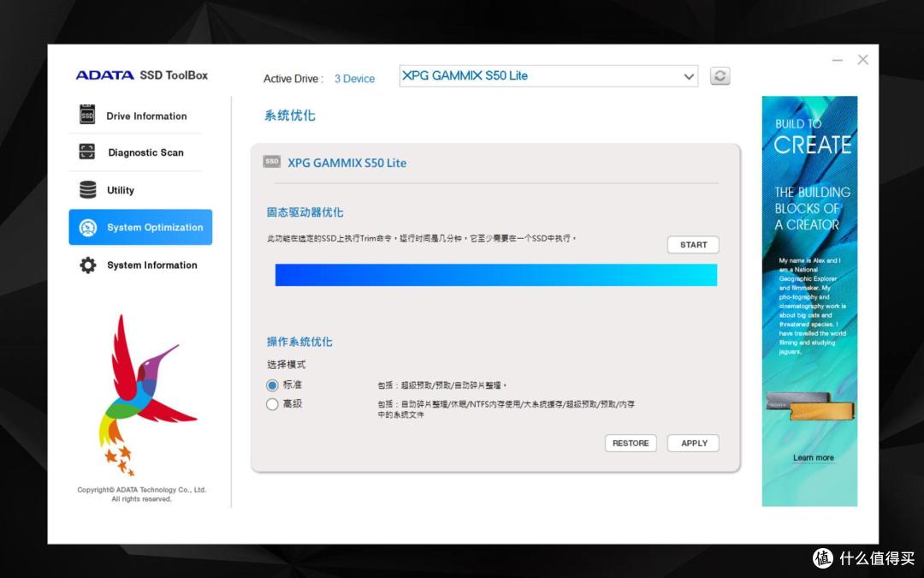Click the System Information gear icon
The width and height of the screenshot is (924, 578).
pyautogui.click(x=88, y=265)
